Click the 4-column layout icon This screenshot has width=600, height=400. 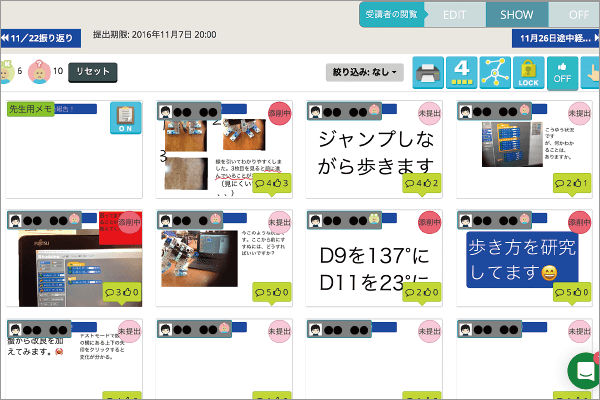[461, 74]
